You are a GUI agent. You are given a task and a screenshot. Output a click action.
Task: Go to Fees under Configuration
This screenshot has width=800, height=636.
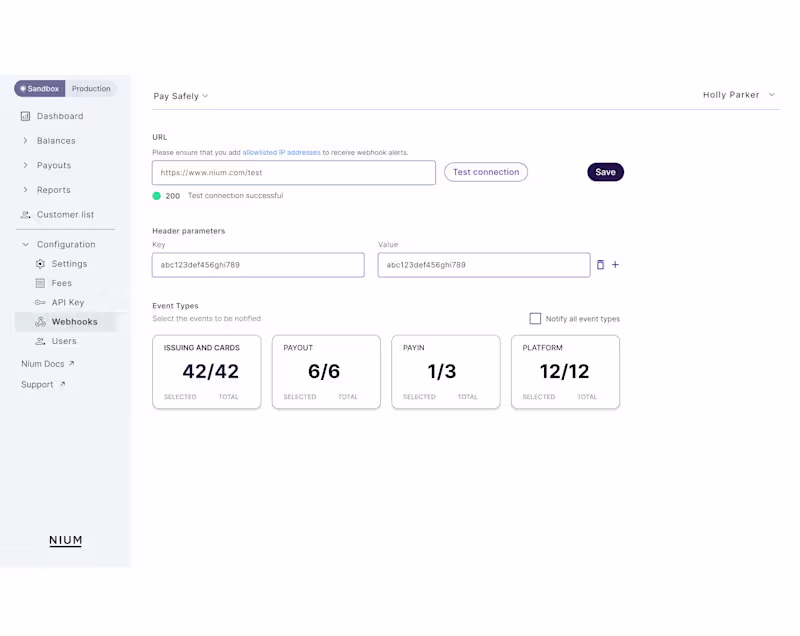[61, 283]
